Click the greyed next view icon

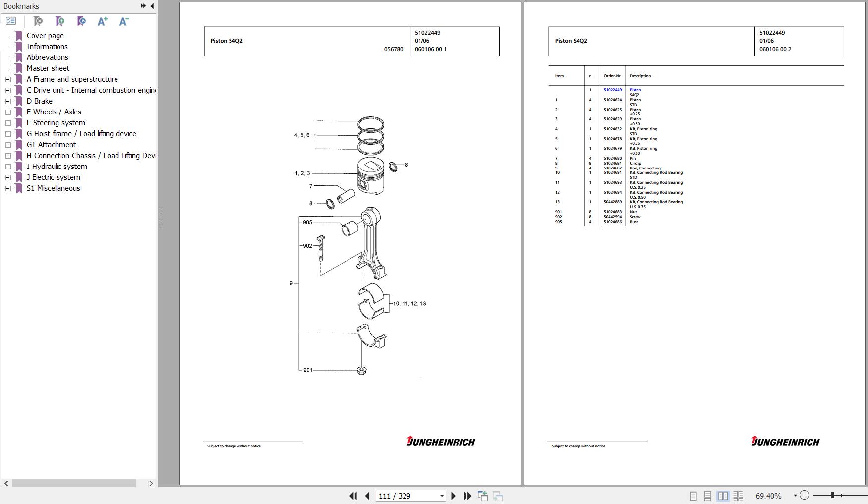coord(498,496)
